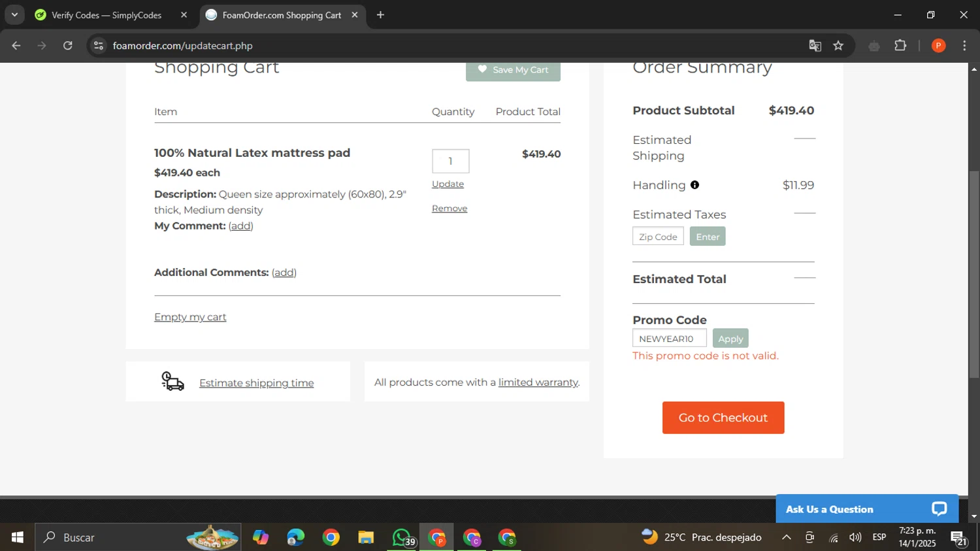Open Copilot from the taskbar
This screenshot has width=980, height=551.
[261, 538]
